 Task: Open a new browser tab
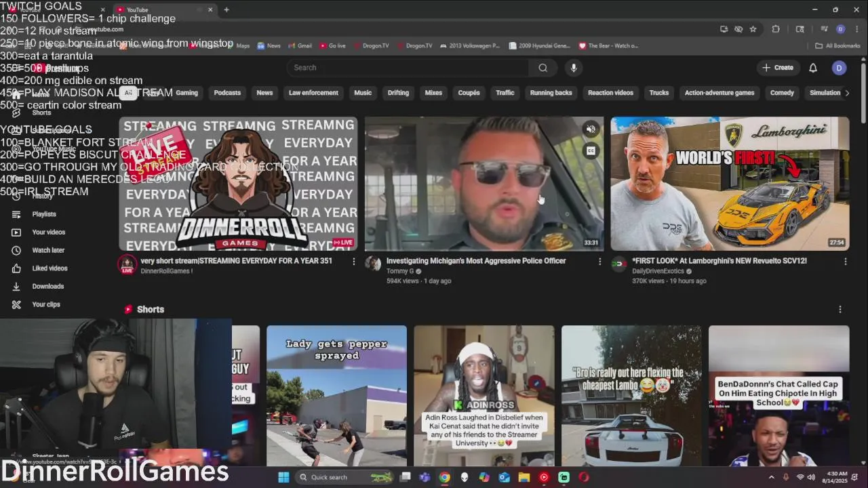[226, 9]
